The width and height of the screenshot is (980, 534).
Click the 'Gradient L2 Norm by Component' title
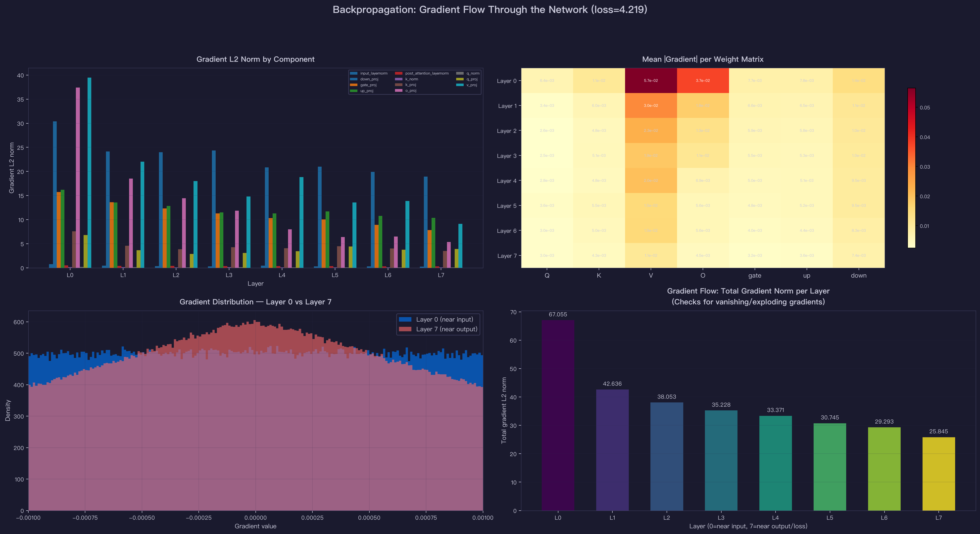pos(255,59)
